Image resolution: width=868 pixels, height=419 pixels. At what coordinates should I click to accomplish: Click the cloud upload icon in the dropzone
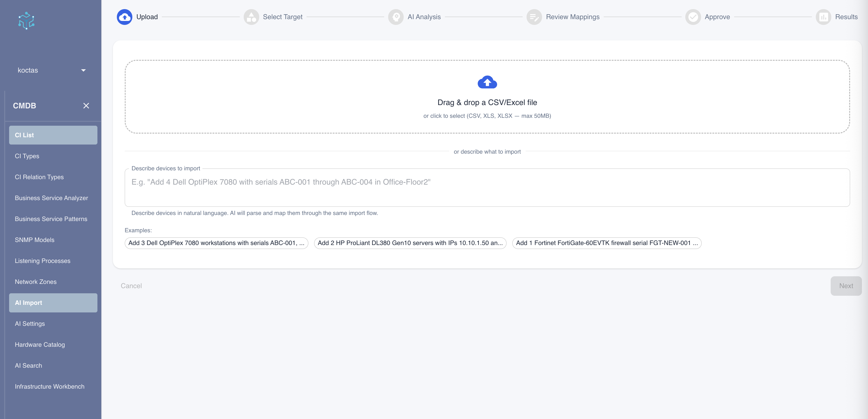487,82
